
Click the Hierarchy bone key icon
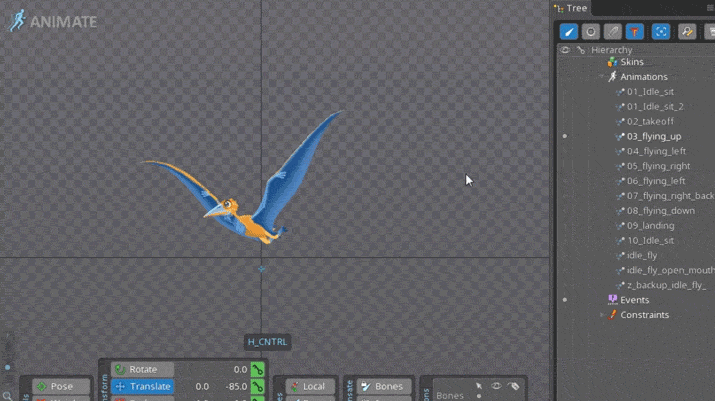point(580,50)
